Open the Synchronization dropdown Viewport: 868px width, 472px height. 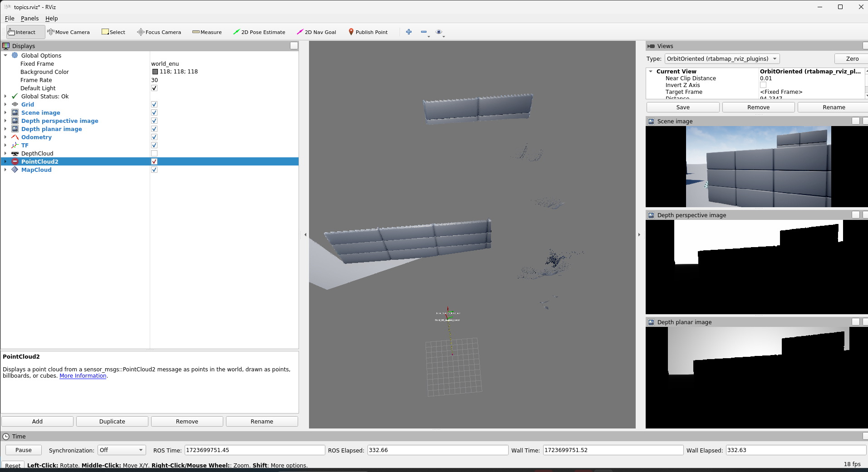coord(121,450)
